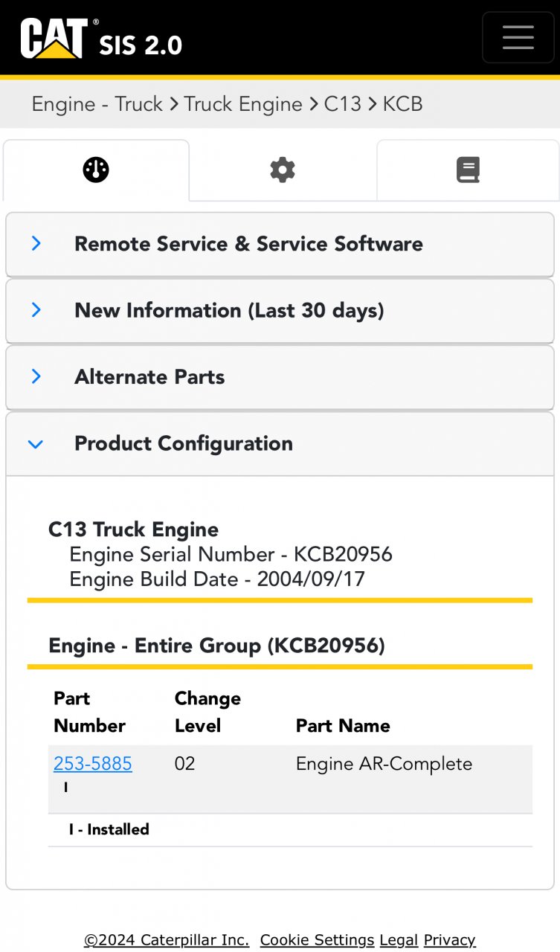Open the Legal footer link
The width and height of the screenshot is (560, 952).
pos(399,940)
